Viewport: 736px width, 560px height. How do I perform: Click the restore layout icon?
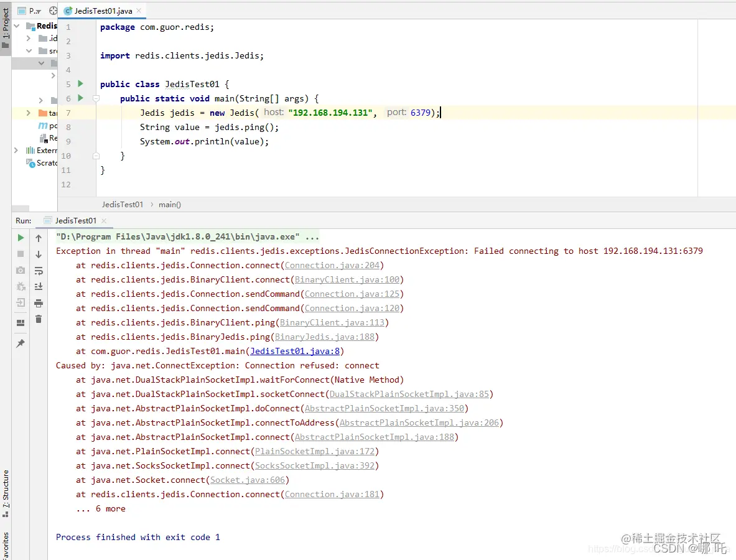21,323
